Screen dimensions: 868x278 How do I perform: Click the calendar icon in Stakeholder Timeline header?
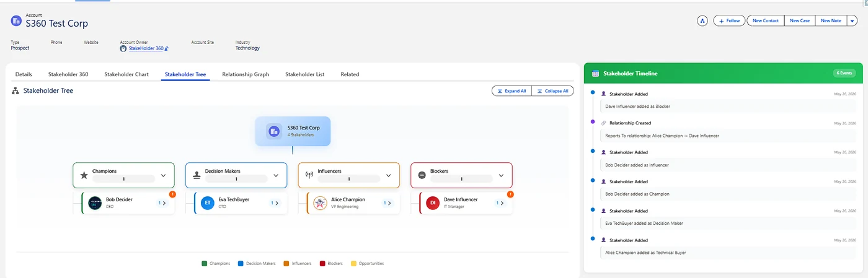(x=596, y=73)
